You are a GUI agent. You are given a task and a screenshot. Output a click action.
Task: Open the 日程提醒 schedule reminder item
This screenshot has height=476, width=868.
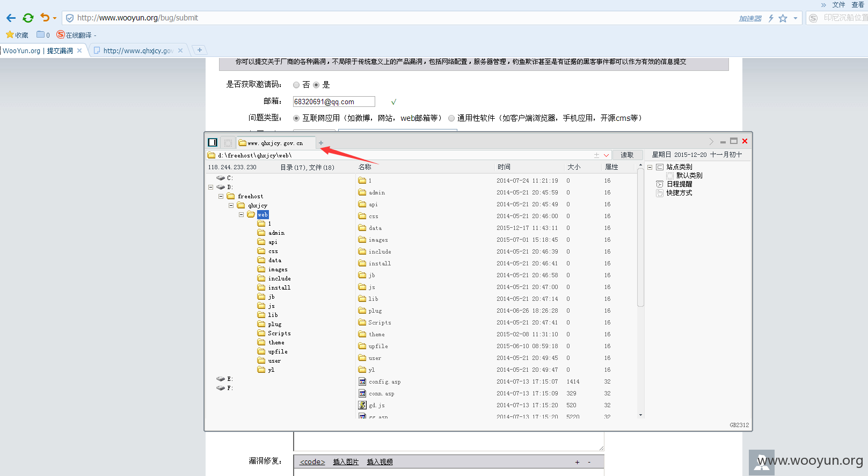(674, 184)
